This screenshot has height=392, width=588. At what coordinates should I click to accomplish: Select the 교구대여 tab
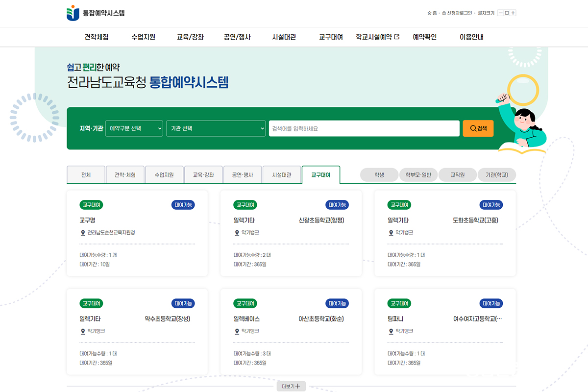pos(321,174)
